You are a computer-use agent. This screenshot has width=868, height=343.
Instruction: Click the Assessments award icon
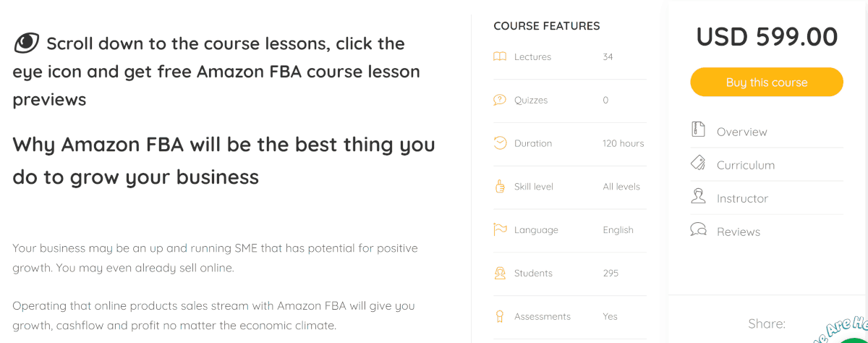(500, 316)
